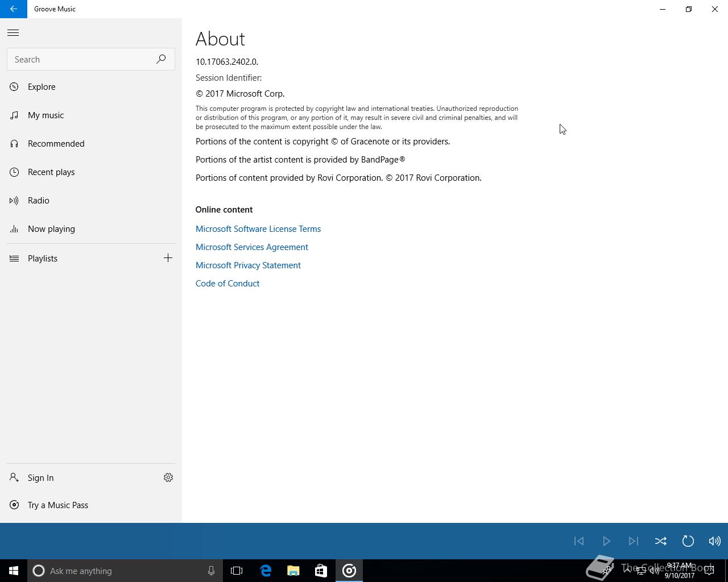The height and width of the screenshot is (582, 728).
Task: Click the Now playing bars icon
Action: [x=14, y=229]
